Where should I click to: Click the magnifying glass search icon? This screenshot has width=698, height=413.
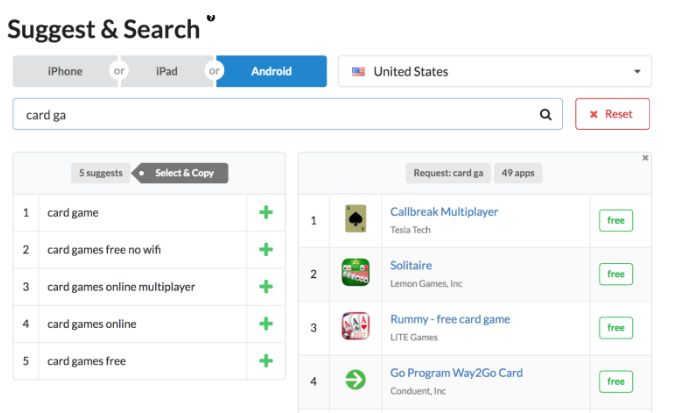click(x=546, y=115)
